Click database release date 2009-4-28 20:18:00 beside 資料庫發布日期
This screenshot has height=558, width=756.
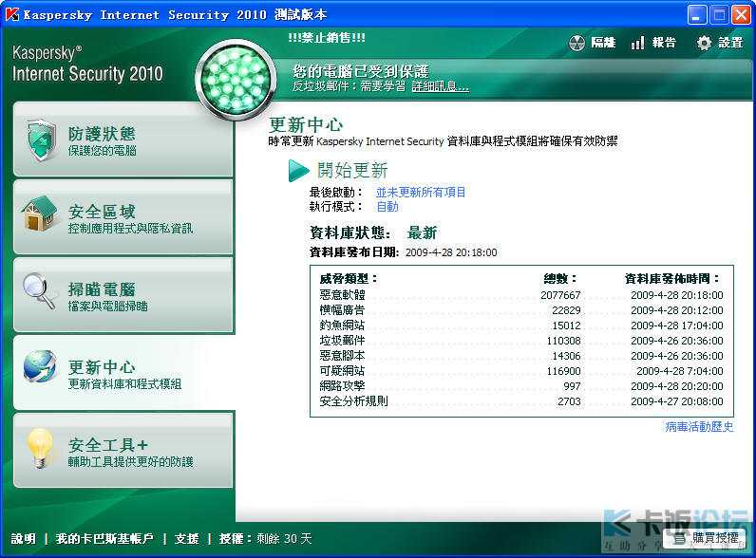click(451, 252)
